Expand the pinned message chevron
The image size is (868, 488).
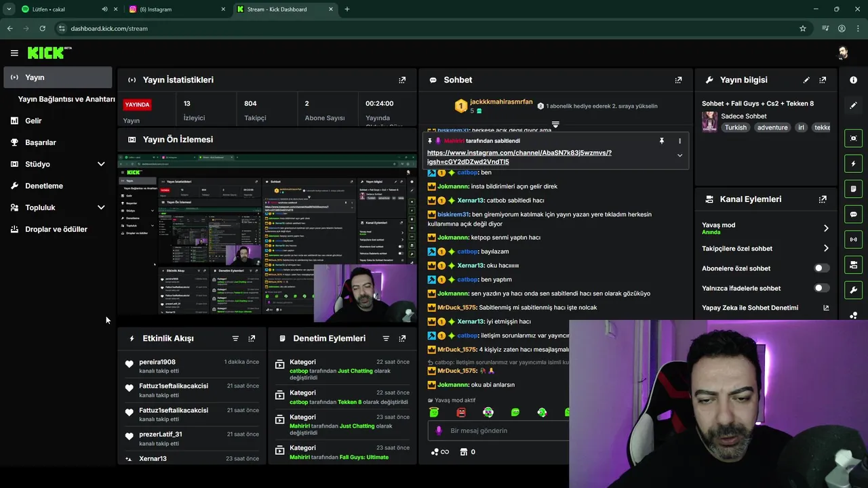[679, 156]
